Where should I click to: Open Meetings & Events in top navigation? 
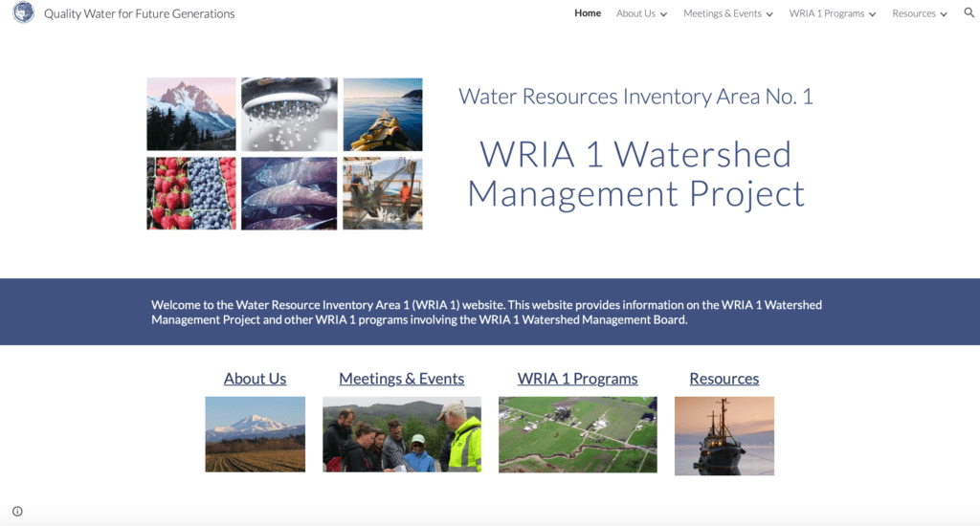pyautogui.click(x=722, y=13)
